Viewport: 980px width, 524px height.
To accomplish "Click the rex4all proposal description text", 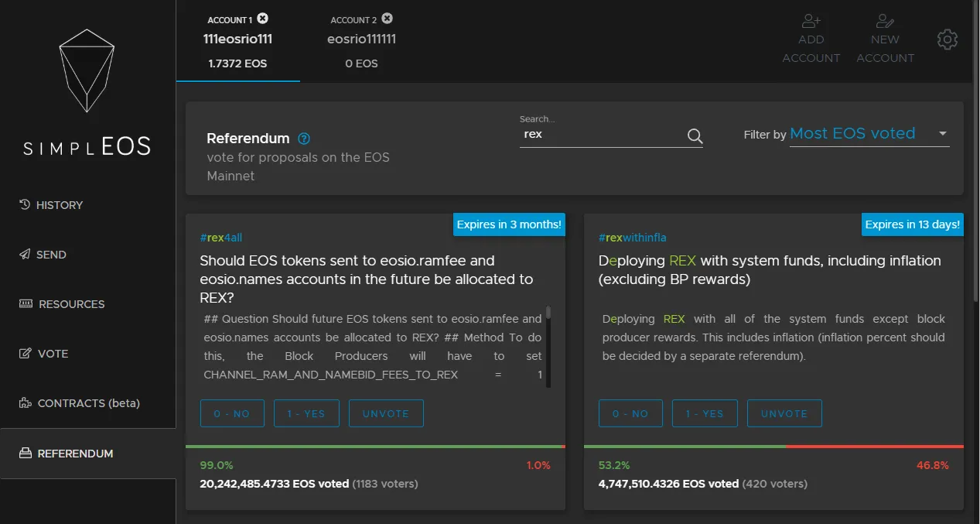I will pyautogui.click(x=373, y=347).
